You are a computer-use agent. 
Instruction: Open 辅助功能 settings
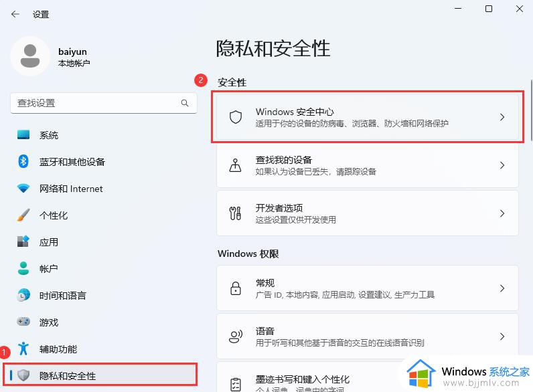pos(104,349)
